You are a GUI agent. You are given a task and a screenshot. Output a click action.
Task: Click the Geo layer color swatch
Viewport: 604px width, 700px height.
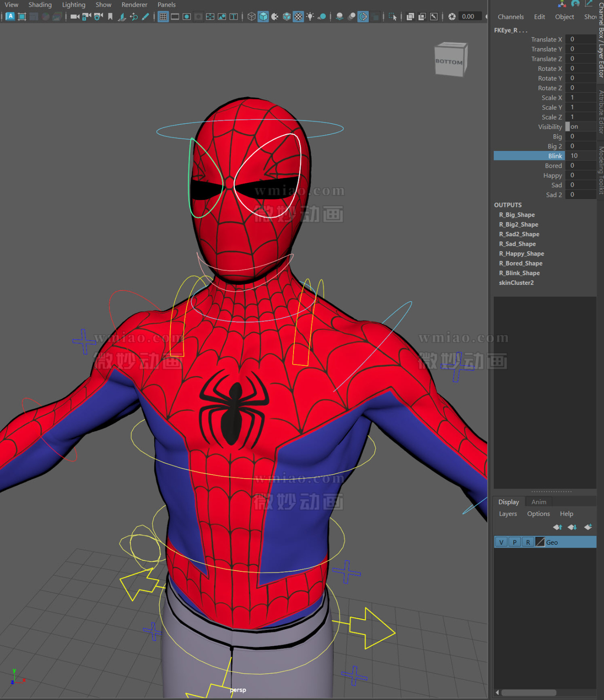540,542
